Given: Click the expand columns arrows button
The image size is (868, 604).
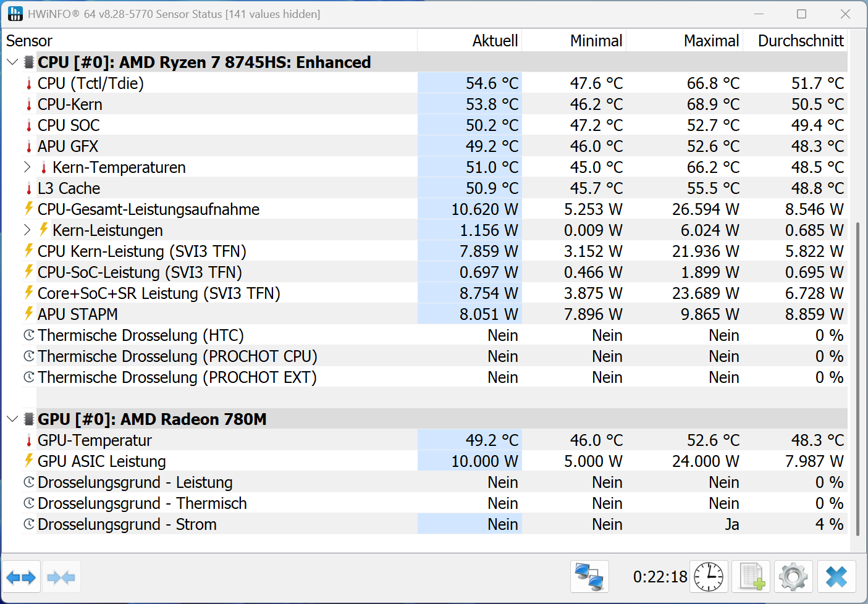Looking at the screenshot, I should [x=22, y=577].
